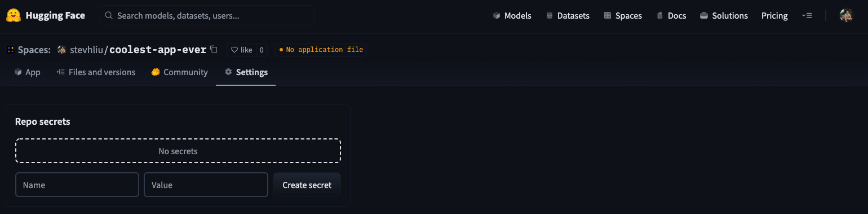Open the Docs link

tap(671, 16)
